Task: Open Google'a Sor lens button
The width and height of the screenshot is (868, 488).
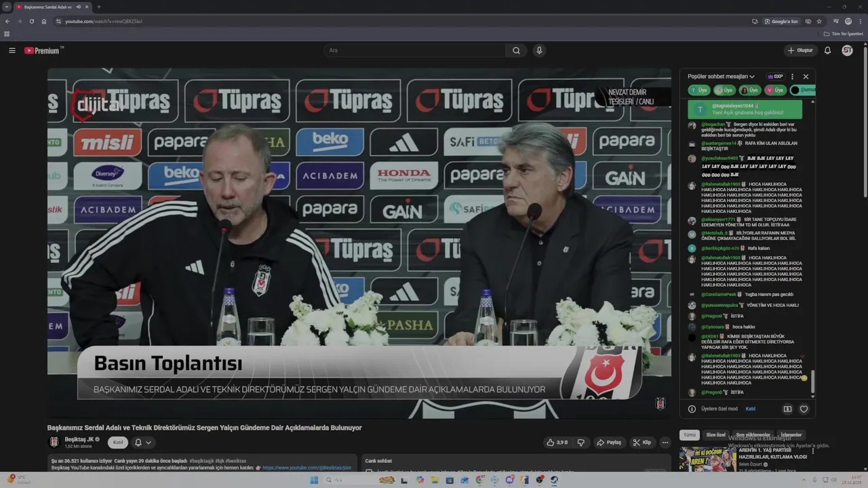Action: click(x=781, y=21)
